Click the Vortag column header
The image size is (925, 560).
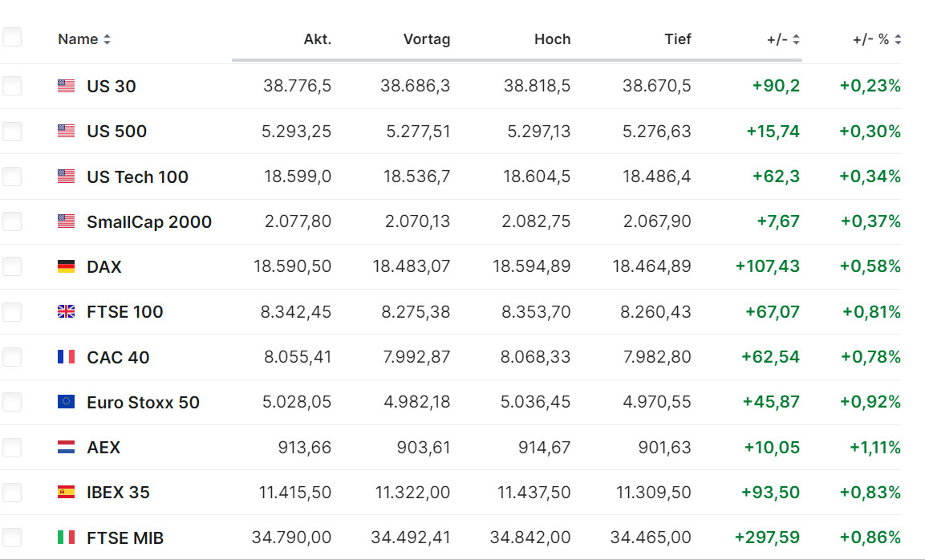(426, 39)
